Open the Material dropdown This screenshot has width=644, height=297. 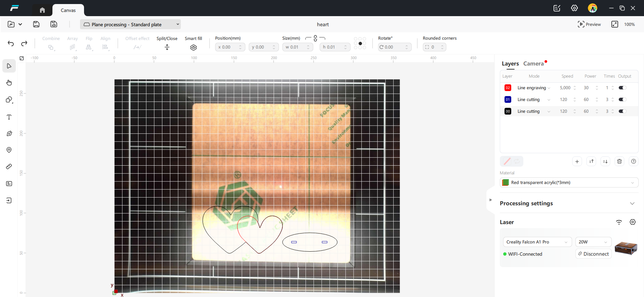click(569, 182)
